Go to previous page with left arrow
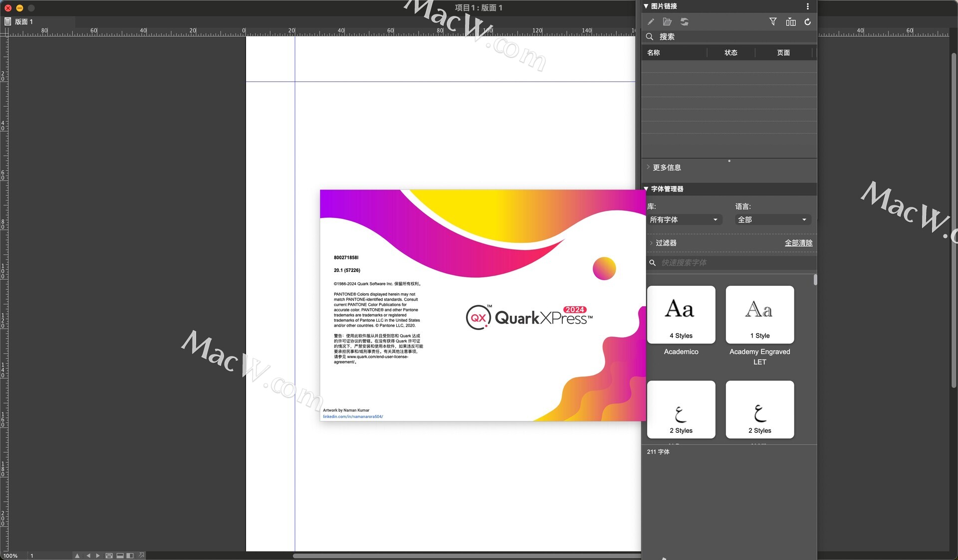Image resolution: width=958 pixels, height=560 pixels. (x=88, y=556)
